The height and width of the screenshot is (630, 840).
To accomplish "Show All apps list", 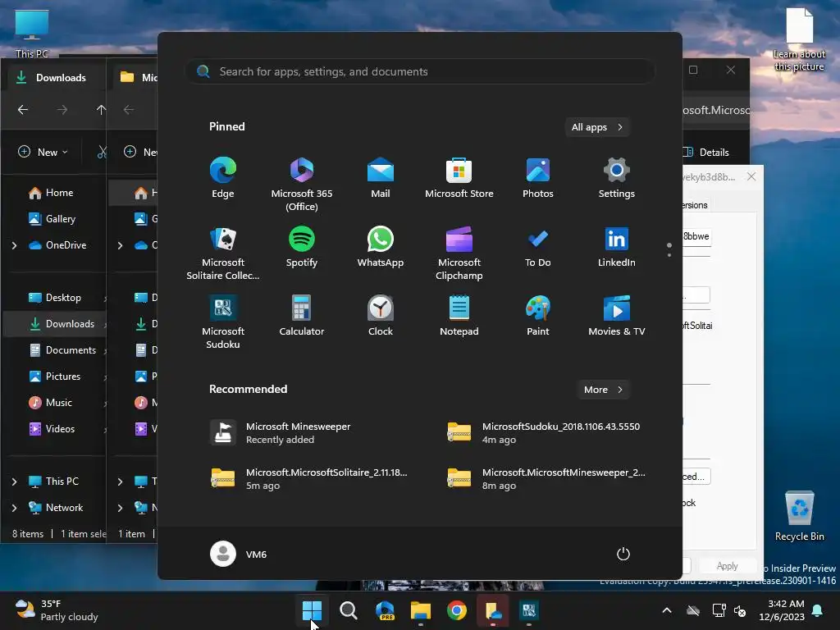I will coord(597,127).
